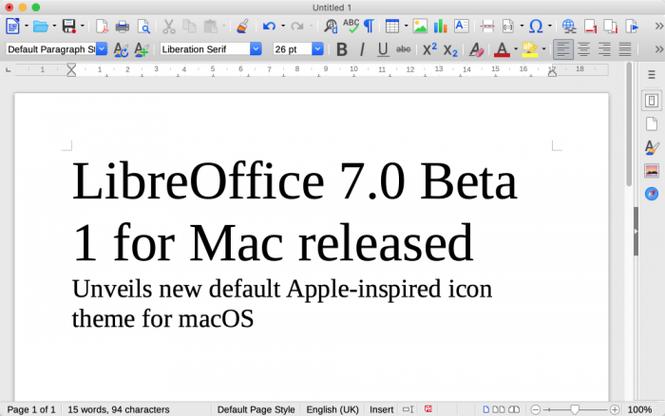The height and width of the screenshot is (416, 665).
Task: Insert a table using the table icon
Action: 392,26
